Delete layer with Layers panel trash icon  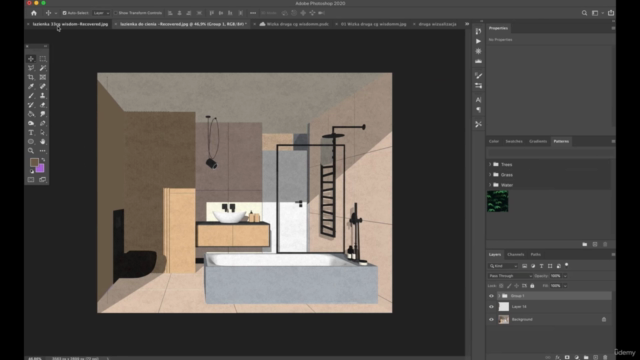[x=605, y=357]
